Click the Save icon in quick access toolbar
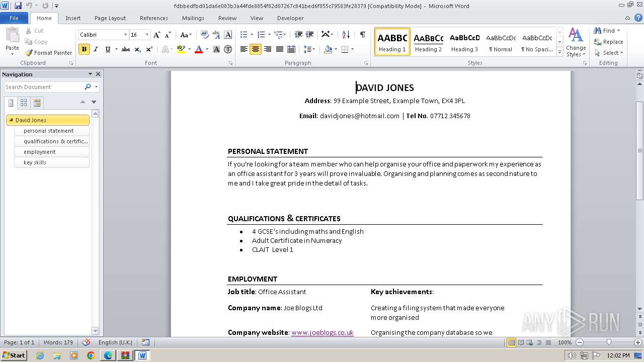Viewport: 644px width, 362px height. 18,6
